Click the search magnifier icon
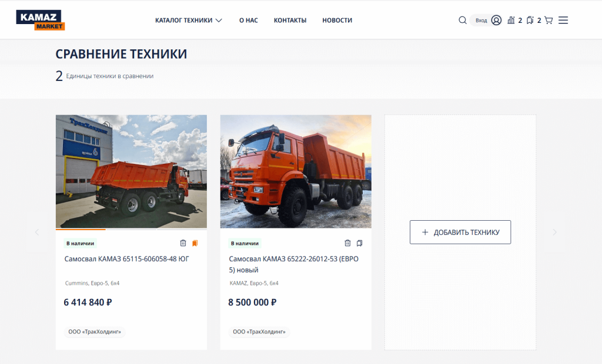 pos(463,21)
